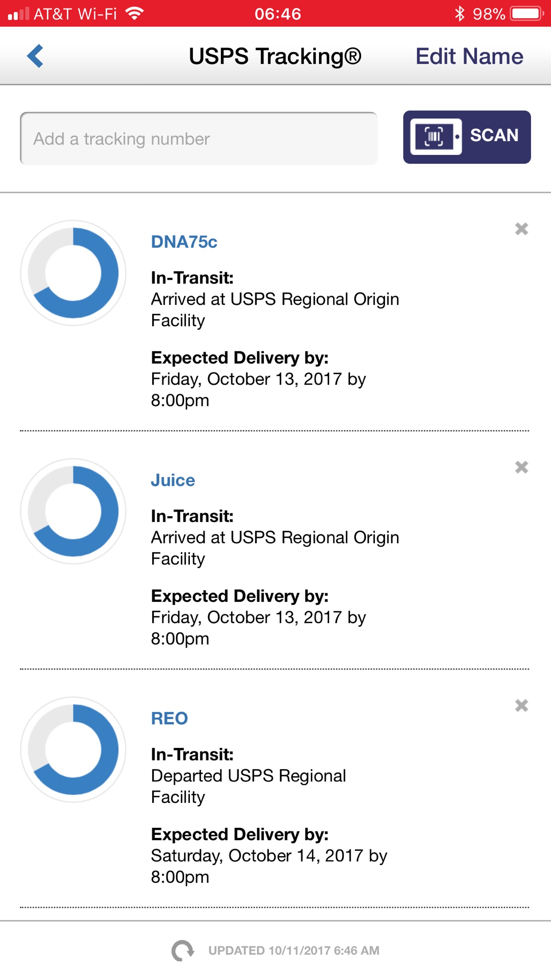Tap the Bluetooth status icon

(x=460, y=13)
